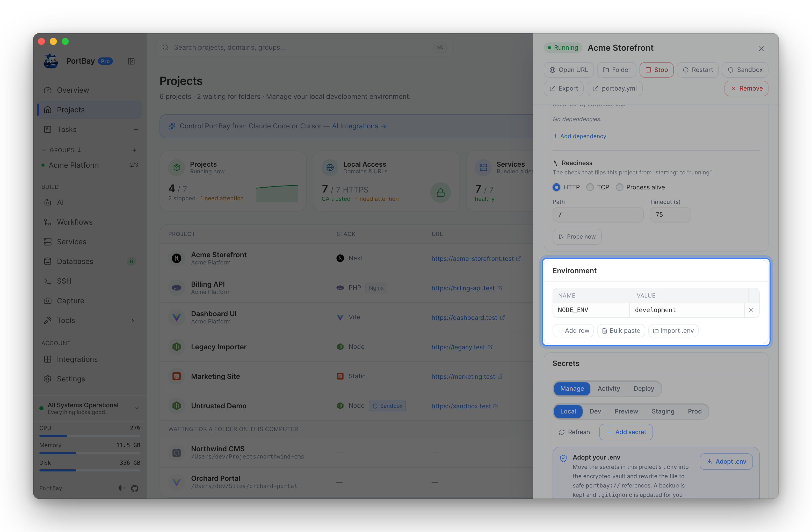Select the HTTP readiness radio option
Viewport: 812px width, 532px height.
click(x=556, y=187)
